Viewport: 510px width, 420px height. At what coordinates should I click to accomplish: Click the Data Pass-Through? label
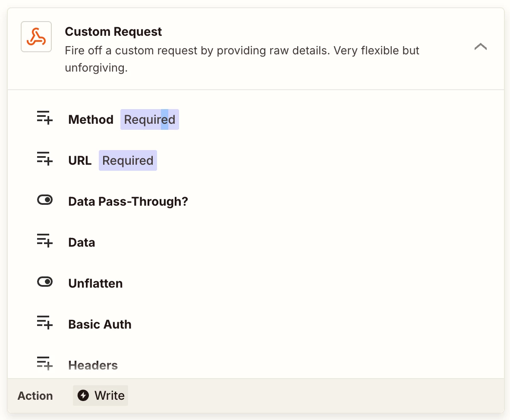click(x=128, y=201)
